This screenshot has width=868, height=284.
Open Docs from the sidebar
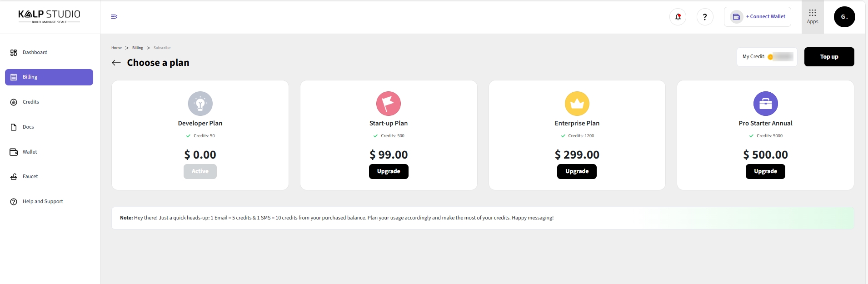[28, 127]
